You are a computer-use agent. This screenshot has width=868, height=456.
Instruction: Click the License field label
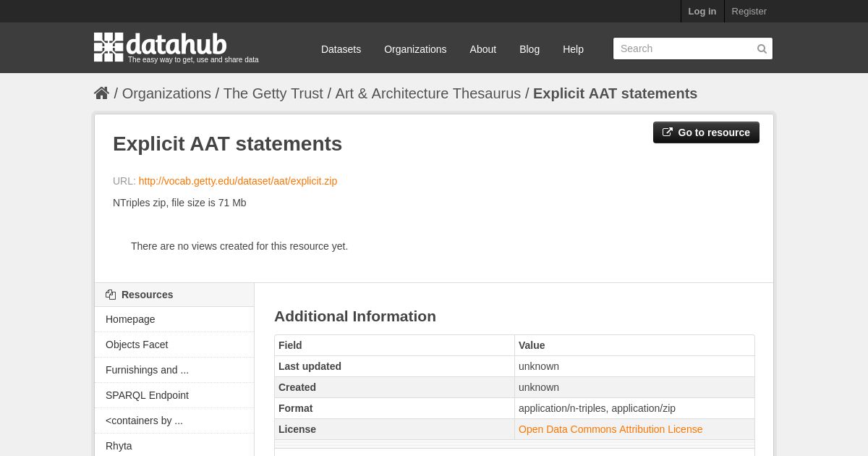click(297, 429)
